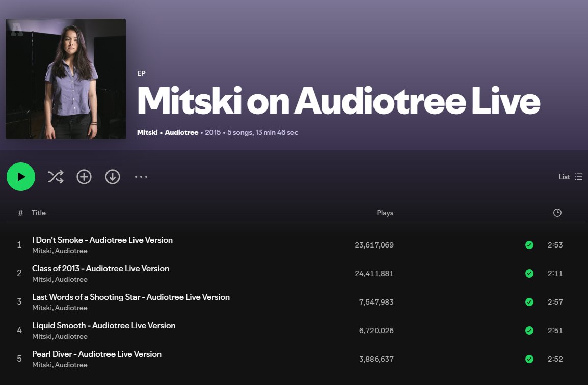Open more options three-dot menu

tap(141, 177)
